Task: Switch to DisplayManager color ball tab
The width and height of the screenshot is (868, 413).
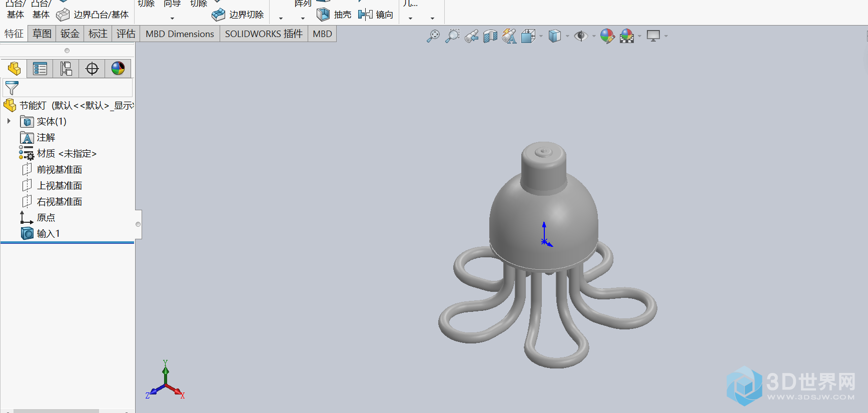Action: point(118,69)
